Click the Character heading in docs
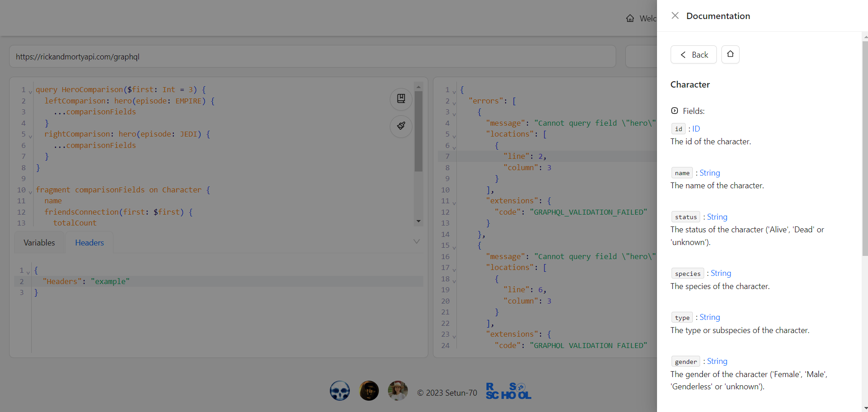 click(x=690, y=84)
